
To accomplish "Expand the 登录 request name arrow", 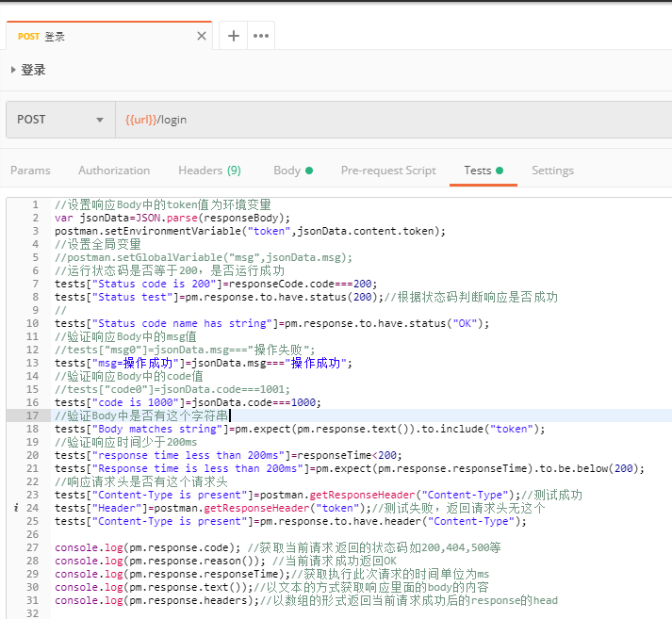I will pos(13,70).
